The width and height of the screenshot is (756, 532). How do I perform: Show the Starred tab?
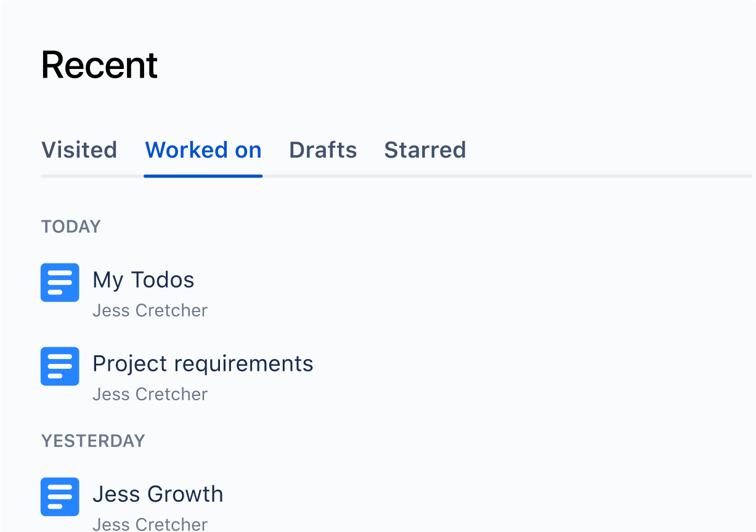click(x=425, y=150)
